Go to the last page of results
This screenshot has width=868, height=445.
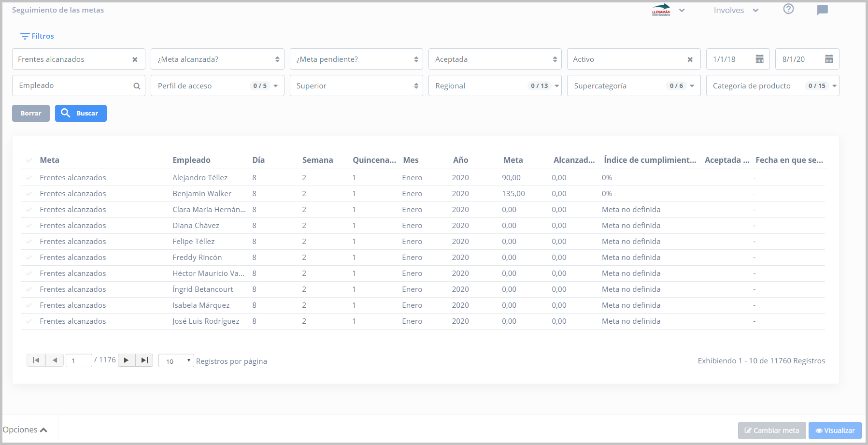(144, 360)
